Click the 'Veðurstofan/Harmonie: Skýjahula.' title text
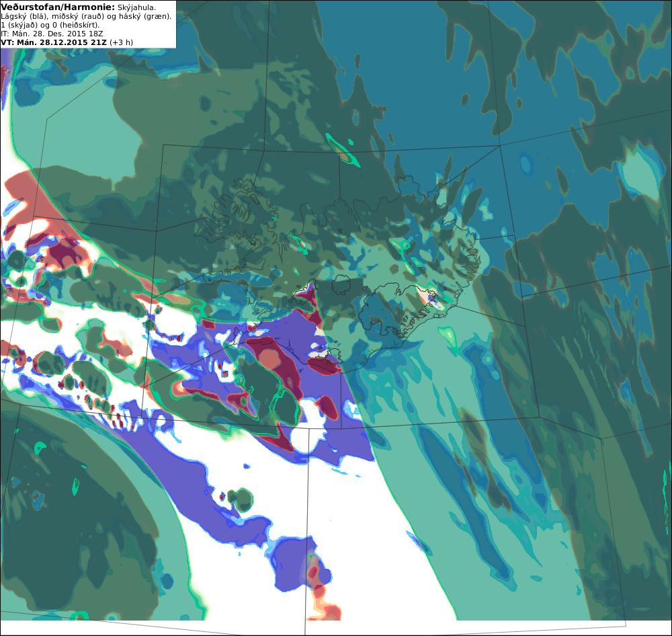This screenshot has width=672, height=636. 79,7
